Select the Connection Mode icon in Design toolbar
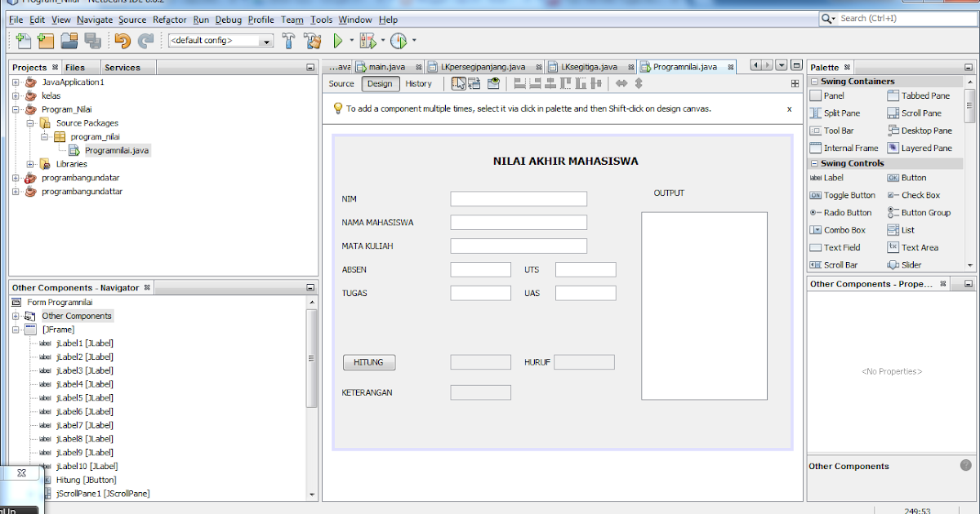Image resolution: width=980 pixels, height=514 pixels. [474, 83]
